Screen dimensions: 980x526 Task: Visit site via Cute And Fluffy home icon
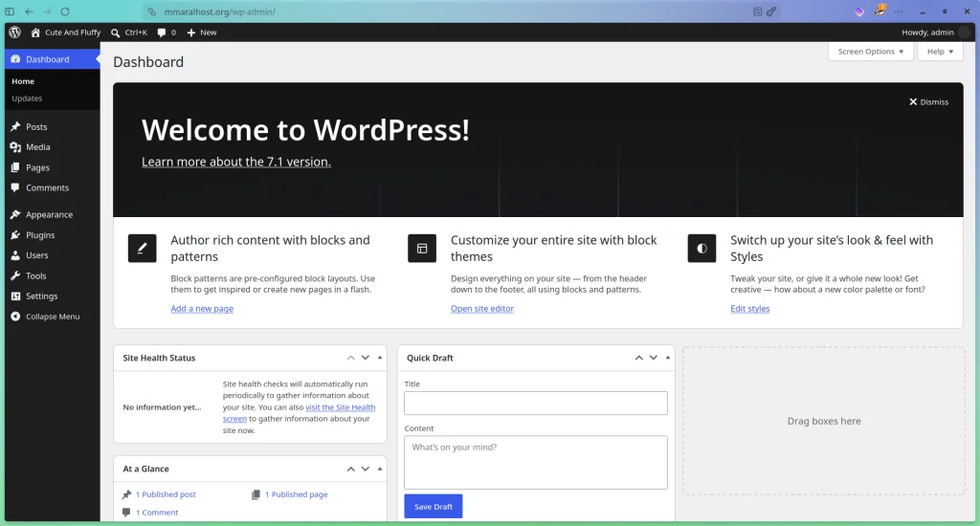tap(35, 33)
